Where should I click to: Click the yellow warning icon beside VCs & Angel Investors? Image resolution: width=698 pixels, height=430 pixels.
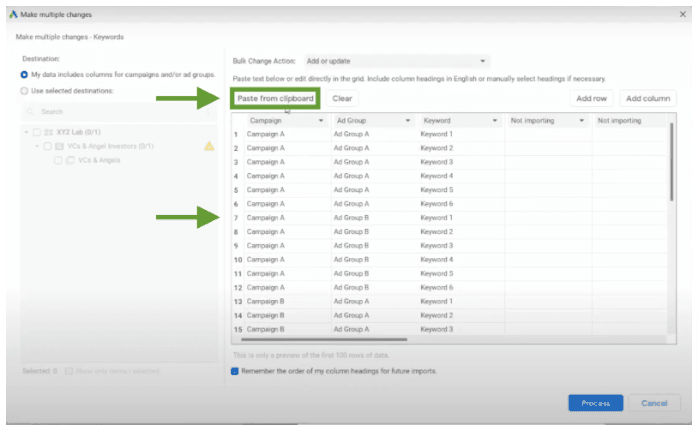point(209,146)
